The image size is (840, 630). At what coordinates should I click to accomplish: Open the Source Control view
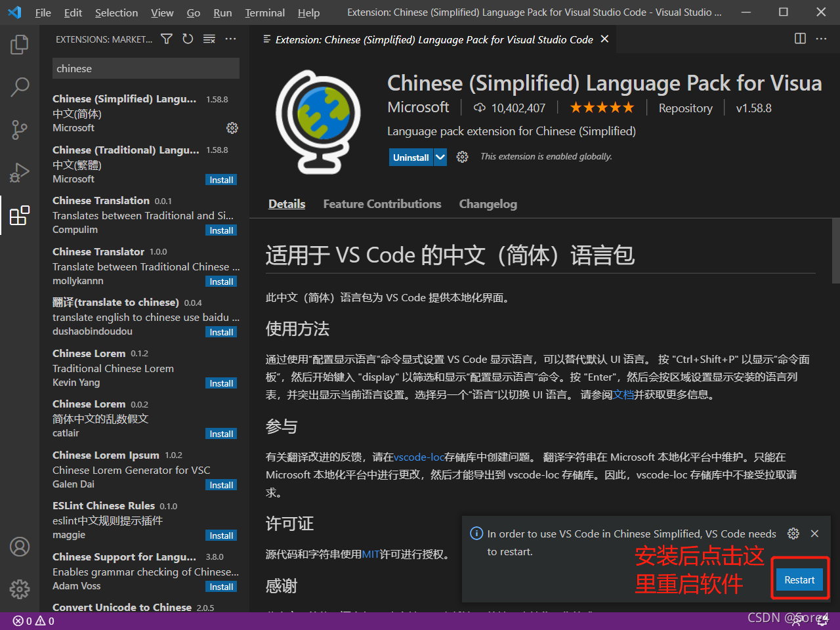point(20,129)
